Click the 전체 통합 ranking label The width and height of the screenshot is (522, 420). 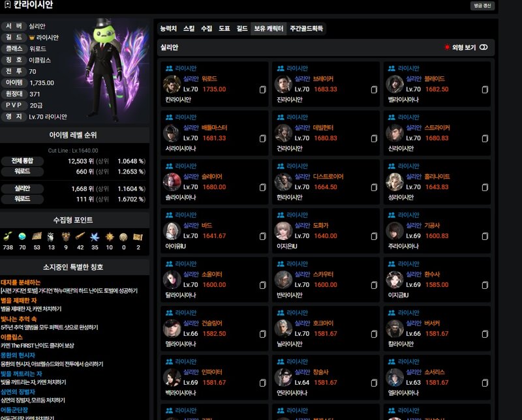pos(22,161)
